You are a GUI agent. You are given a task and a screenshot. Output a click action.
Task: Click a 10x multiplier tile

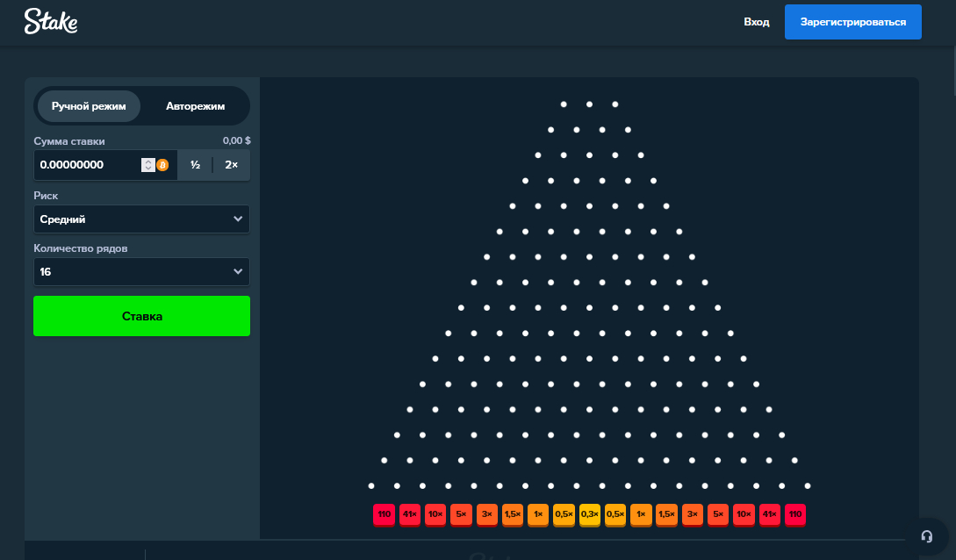click(x=435, y=515)
